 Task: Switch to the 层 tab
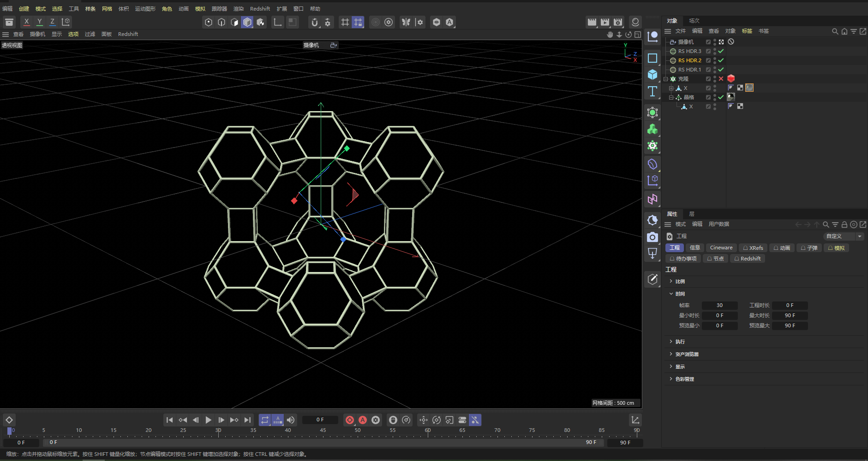(692, 214)
